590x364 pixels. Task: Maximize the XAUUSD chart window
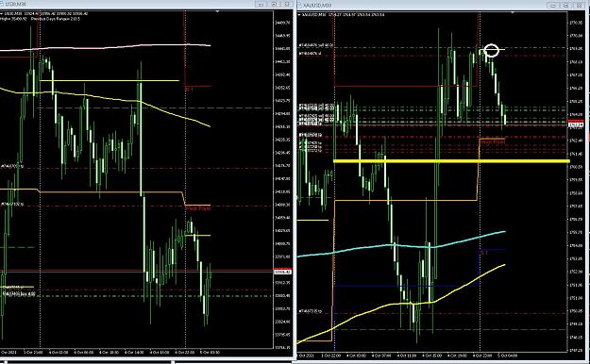coord(566,6)
